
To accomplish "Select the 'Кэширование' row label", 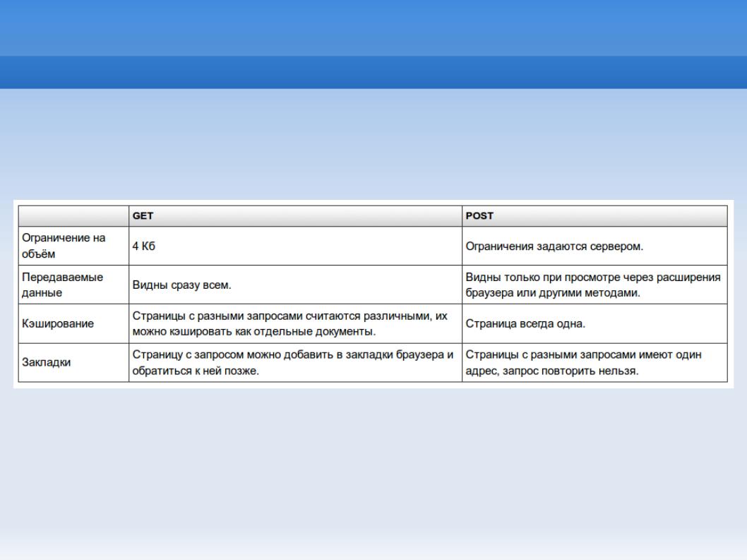I will point(73,323).
